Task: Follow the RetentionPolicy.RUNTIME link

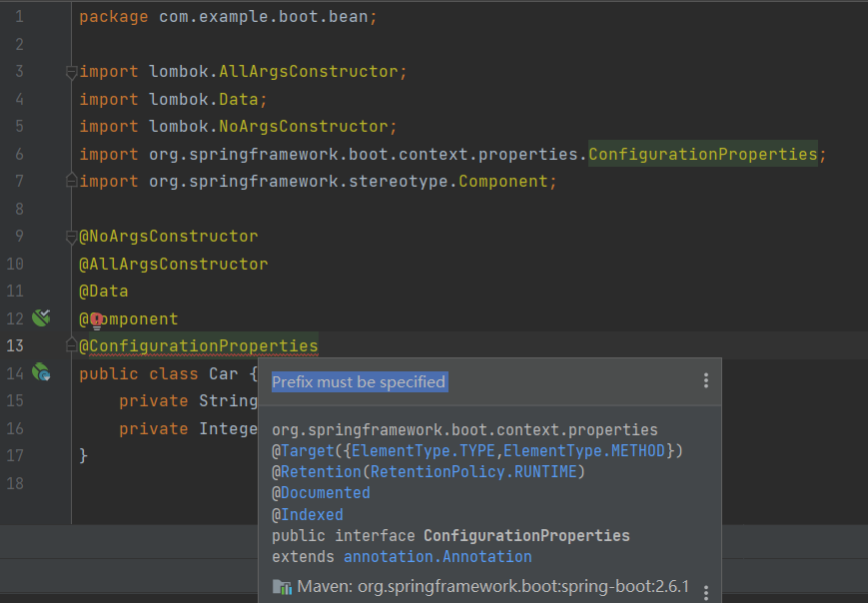Action: pos(473,472)
